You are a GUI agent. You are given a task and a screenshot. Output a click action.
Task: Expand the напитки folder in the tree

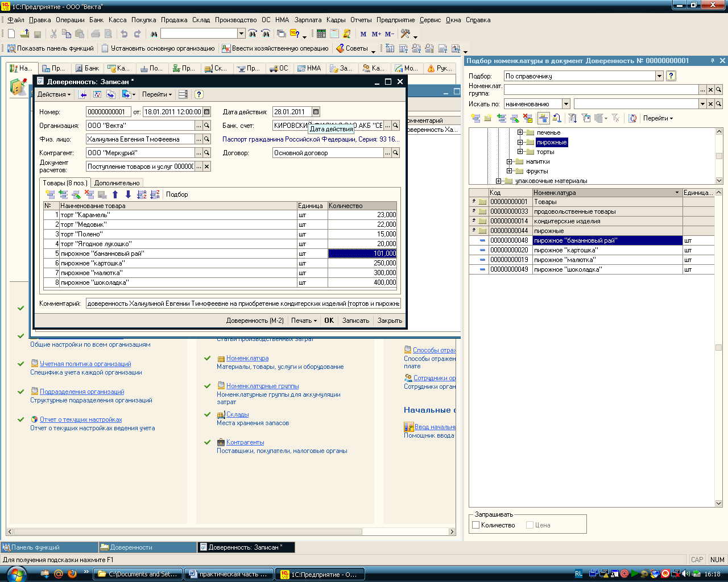tap(510, 161)
